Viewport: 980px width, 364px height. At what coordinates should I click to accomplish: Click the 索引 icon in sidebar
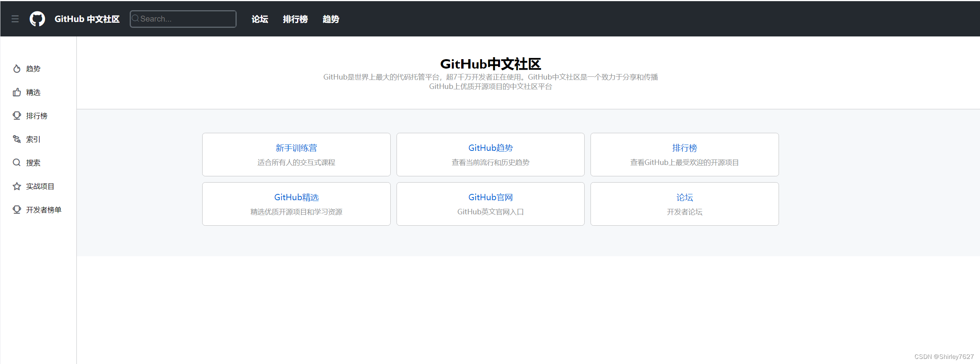tap(16, 139)
